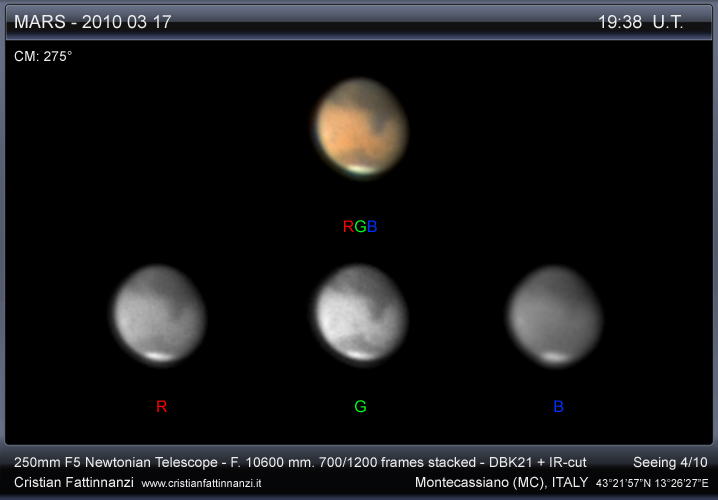This screenshot has width=718, height=500.
Task: Open the www.cristianfattinnanzi.it link
Action: (201, 484)
